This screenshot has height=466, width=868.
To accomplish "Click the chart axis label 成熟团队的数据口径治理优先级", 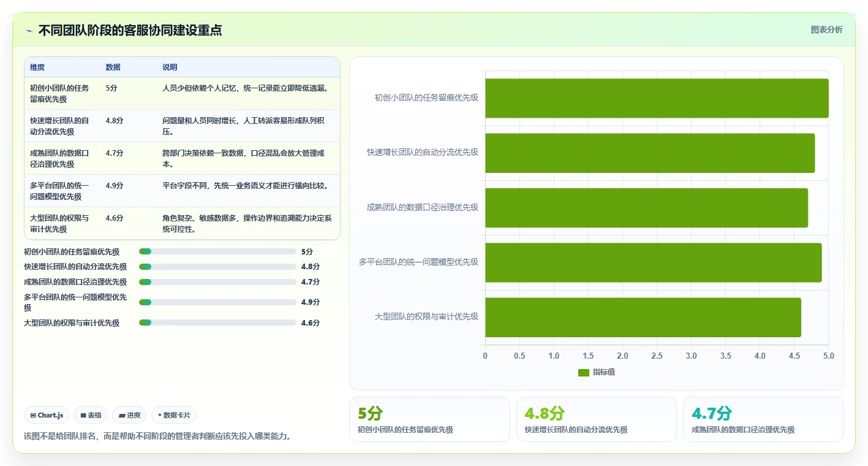I will click(x=423, y=207).
